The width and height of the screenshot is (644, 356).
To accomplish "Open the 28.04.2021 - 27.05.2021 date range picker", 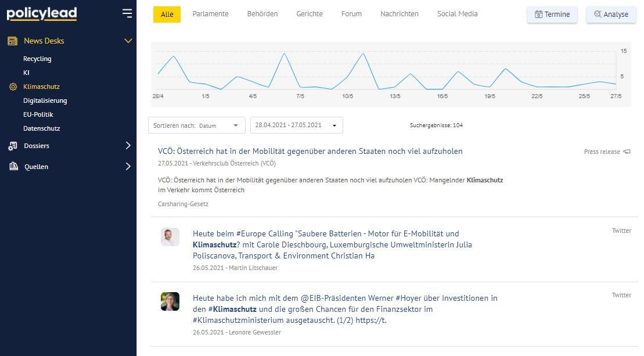I will pos(296,125).
